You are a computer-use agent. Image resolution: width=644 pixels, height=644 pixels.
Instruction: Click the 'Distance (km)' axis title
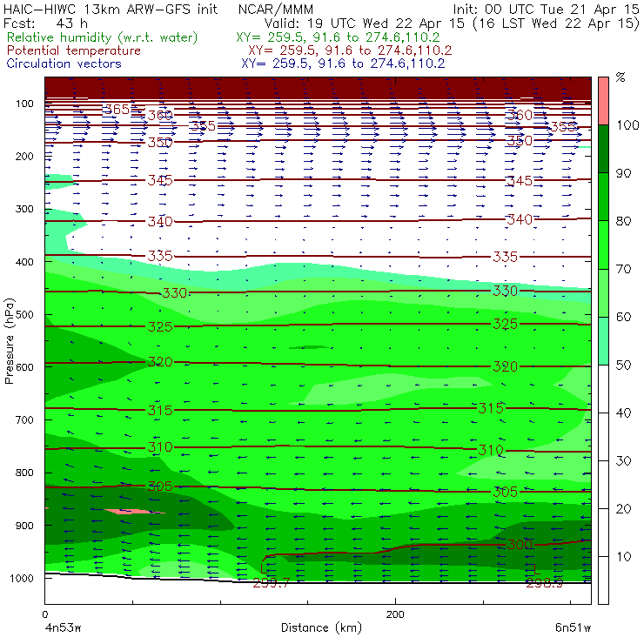point(322,627)
